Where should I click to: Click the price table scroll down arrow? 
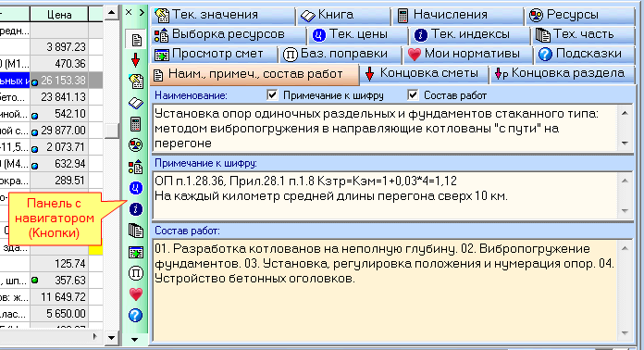111,338
